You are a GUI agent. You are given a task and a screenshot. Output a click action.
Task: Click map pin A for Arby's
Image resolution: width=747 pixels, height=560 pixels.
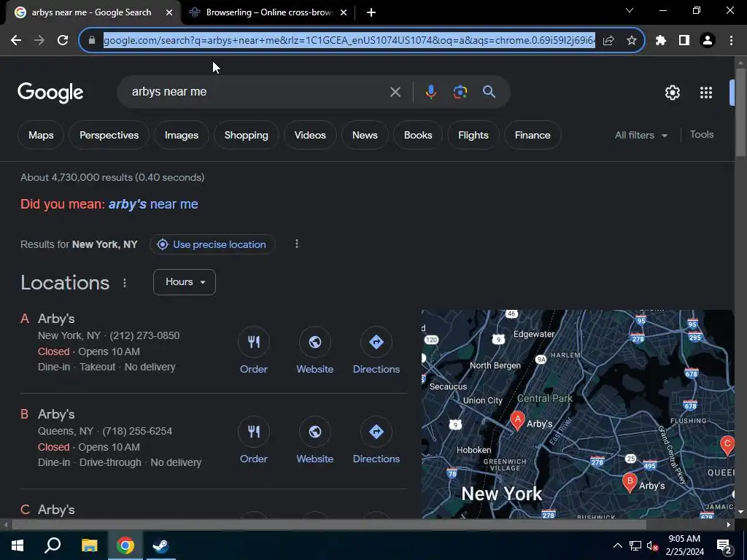click(x=517, y=421)
